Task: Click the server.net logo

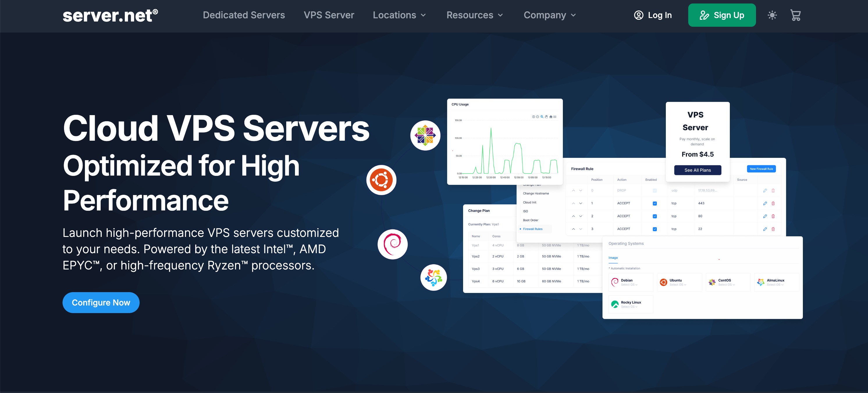Action: [x=110, y=15]
